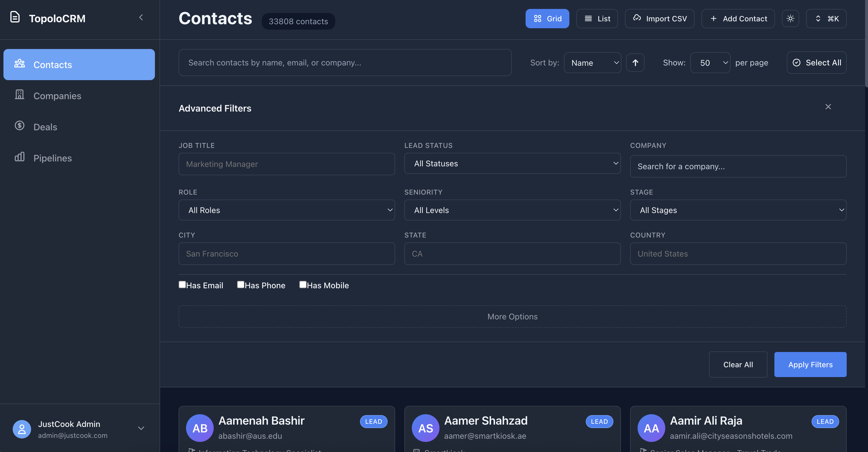Toggle light mode with the sun icon

coord(791,18)
